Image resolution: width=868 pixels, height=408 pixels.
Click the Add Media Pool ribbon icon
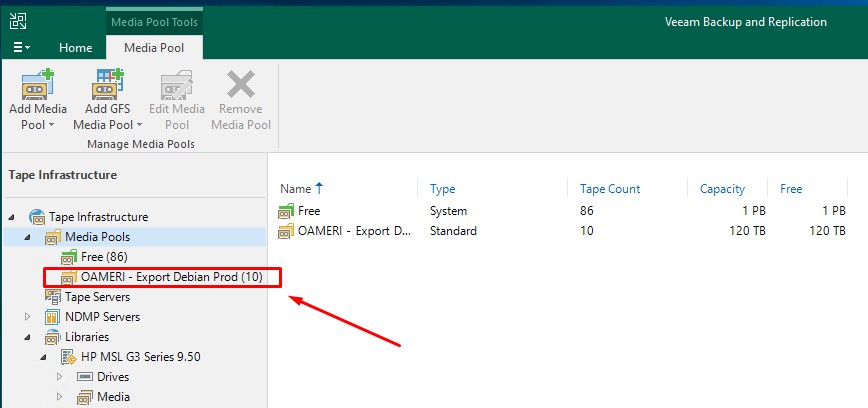point(37,84)
